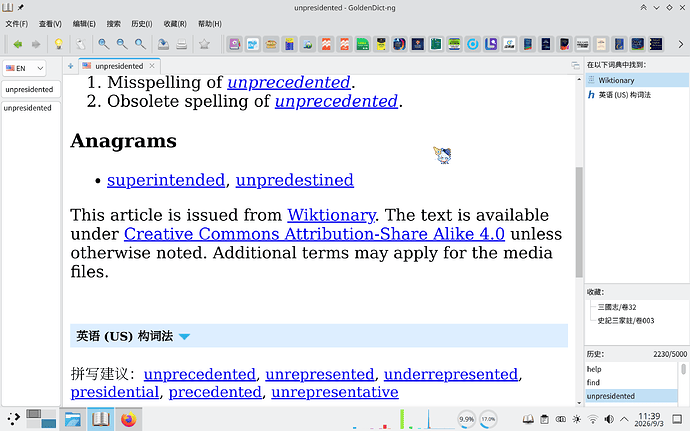The width and height of the screenshot is (690, 431).
Task: Toggle the title bar pin icon
Action: point(21,7)
